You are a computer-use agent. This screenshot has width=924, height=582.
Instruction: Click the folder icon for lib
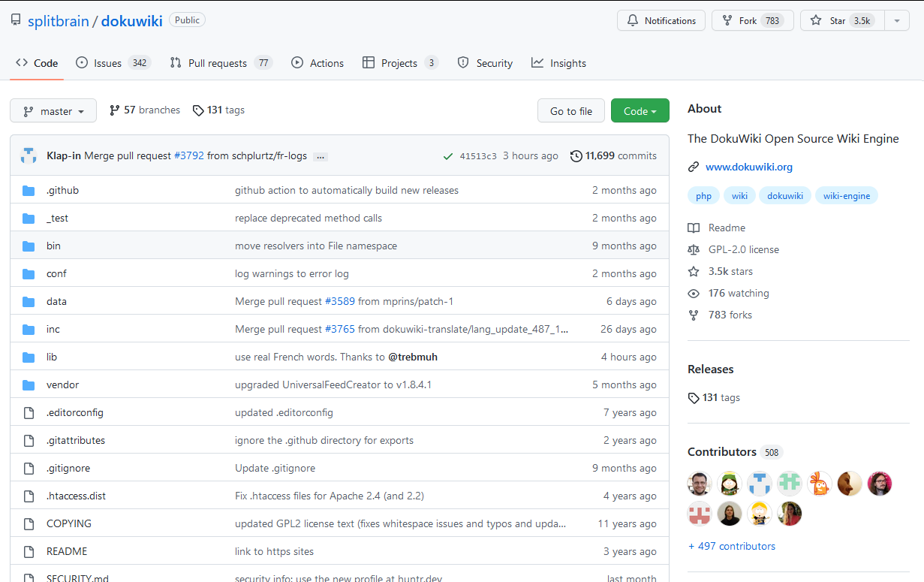point(29,357)
